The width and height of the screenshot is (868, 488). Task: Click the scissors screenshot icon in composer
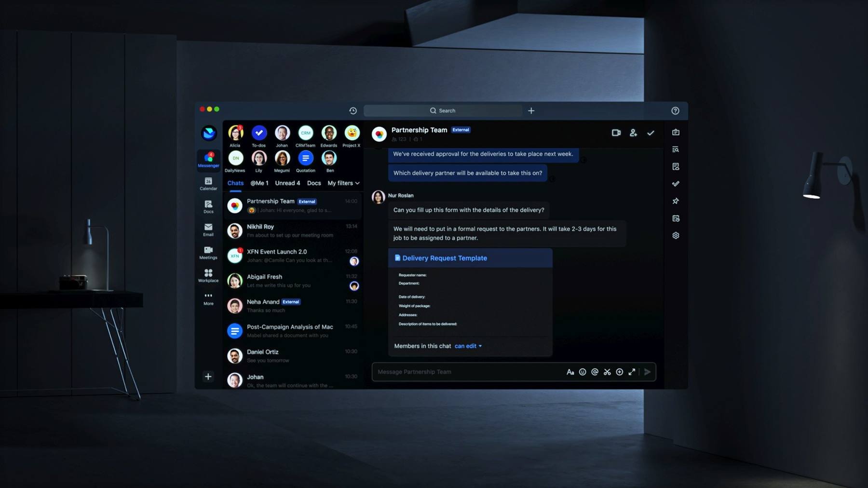pyautogui.click(x=607, y=372)
